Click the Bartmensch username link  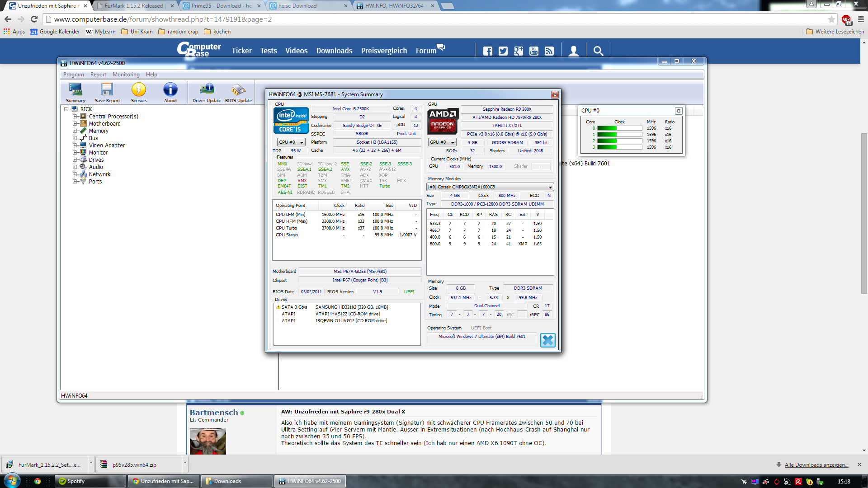pos(214,413)
